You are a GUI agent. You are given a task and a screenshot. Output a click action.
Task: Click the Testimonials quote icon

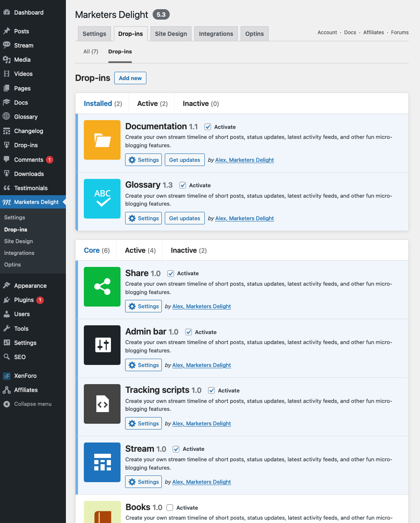click(x=7, y=188)
